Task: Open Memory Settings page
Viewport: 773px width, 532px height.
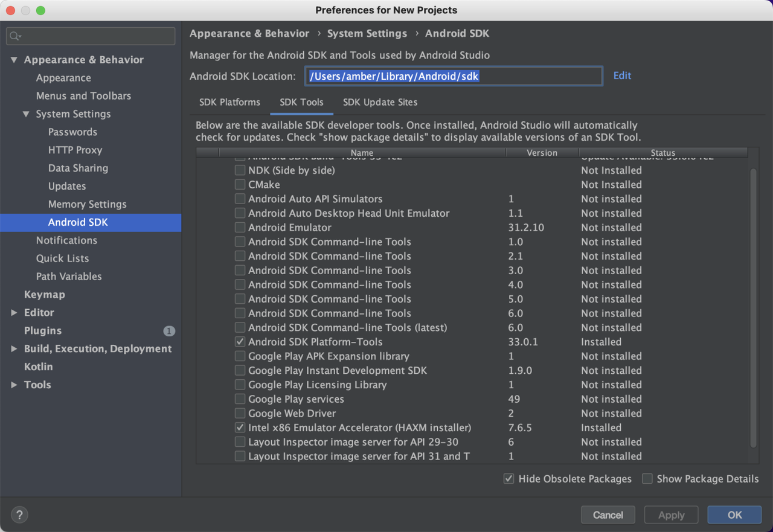Action: coord(87,205)
